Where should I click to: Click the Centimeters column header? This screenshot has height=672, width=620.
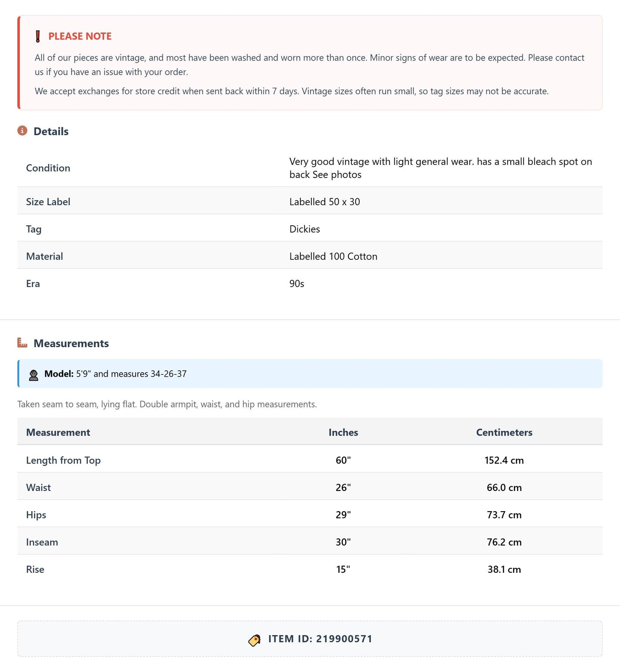504,432
